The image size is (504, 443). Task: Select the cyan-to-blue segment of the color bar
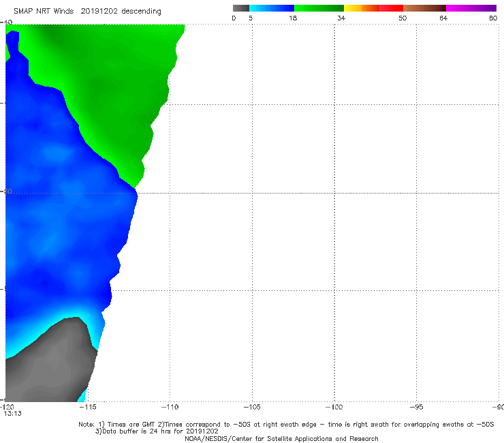(272, 8)
